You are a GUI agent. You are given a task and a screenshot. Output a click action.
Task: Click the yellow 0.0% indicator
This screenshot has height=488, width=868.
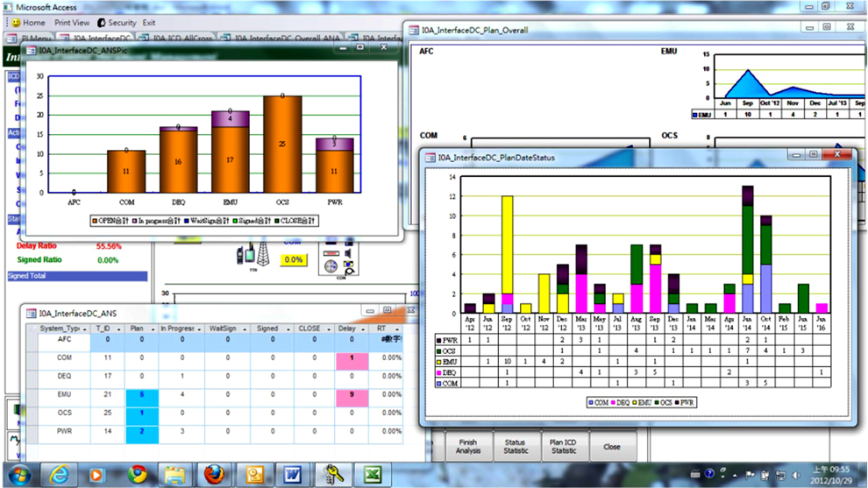tap(294, 259)
